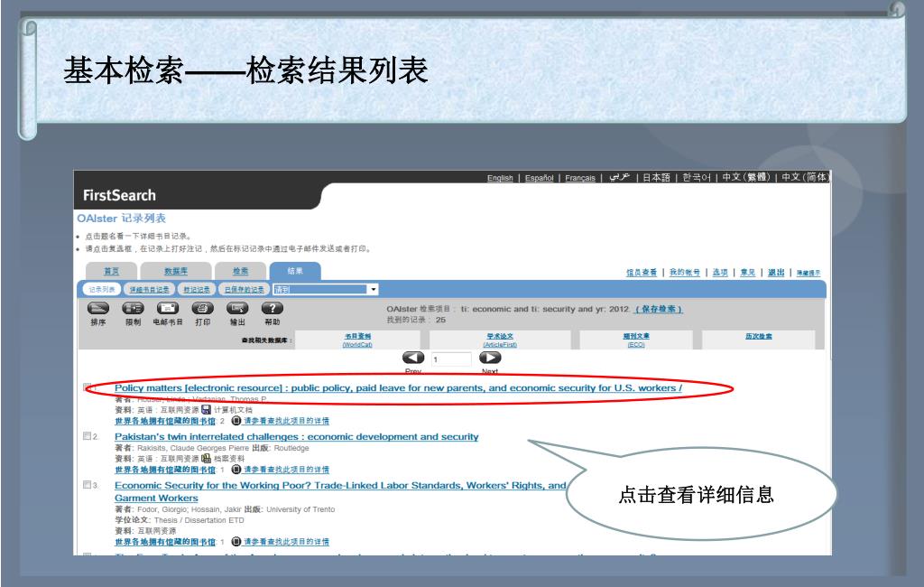Open 期刊文章 ECO database link
The height and width of the screenshot is (587, 924).
(x=636, y=340)
